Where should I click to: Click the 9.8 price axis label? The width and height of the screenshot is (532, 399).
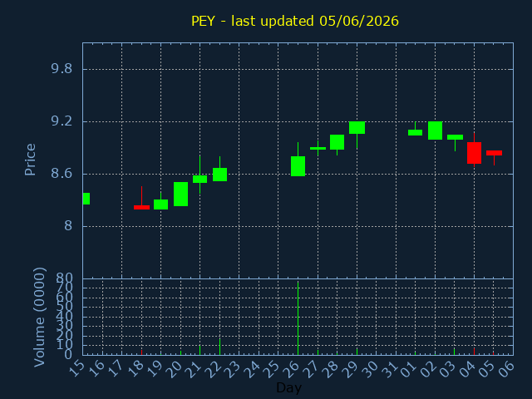point(62,69)
